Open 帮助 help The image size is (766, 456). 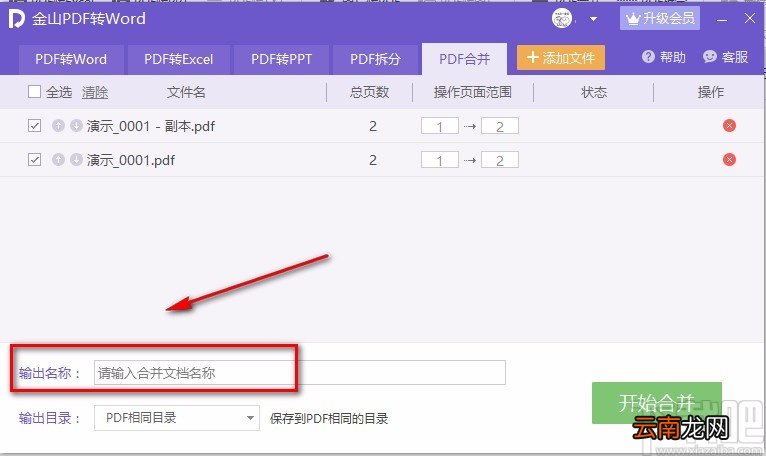click(x=663, y=57)
